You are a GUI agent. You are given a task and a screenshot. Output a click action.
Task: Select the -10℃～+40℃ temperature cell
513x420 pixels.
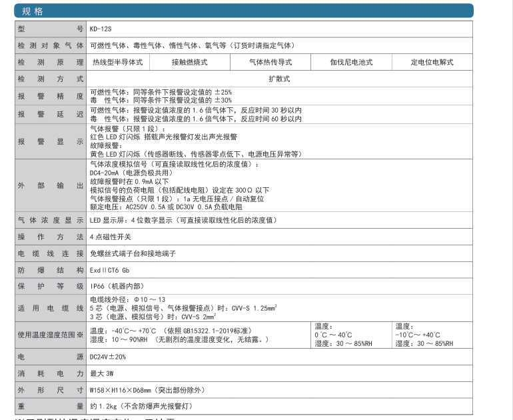coord(432,335)
